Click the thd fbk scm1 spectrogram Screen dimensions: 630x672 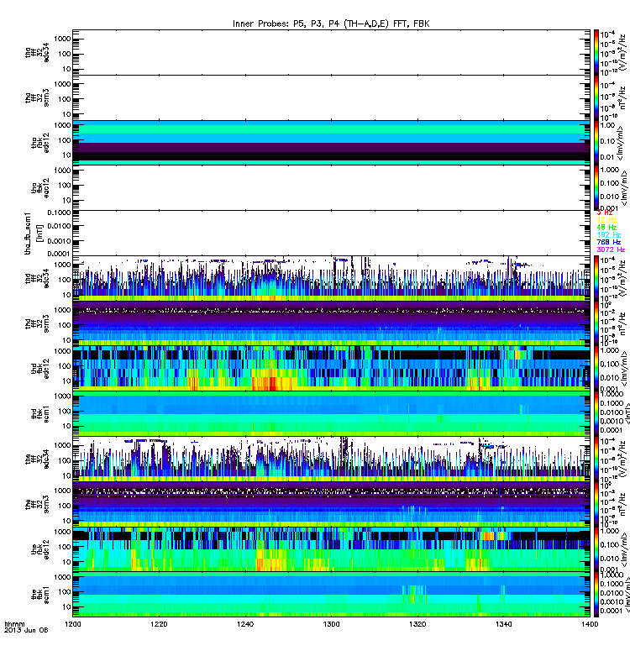coord(331,414)
